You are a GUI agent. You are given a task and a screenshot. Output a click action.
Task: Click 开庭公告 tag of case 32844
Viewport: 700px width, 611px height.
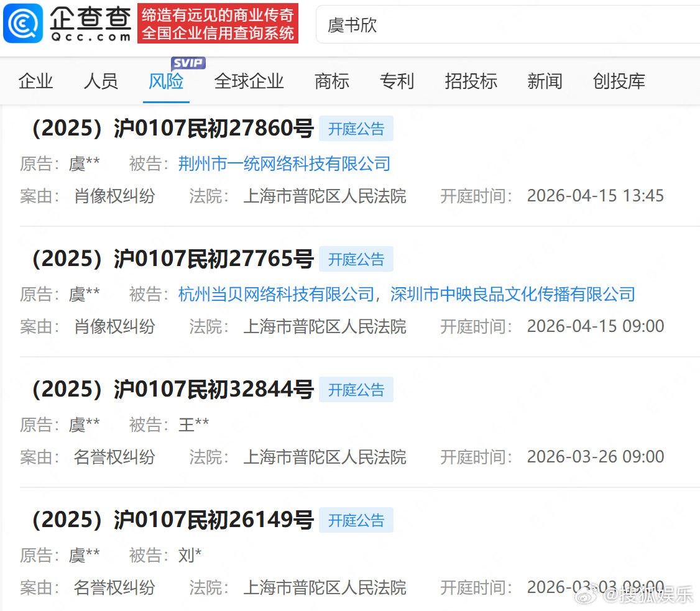click(x=356, y=390)
